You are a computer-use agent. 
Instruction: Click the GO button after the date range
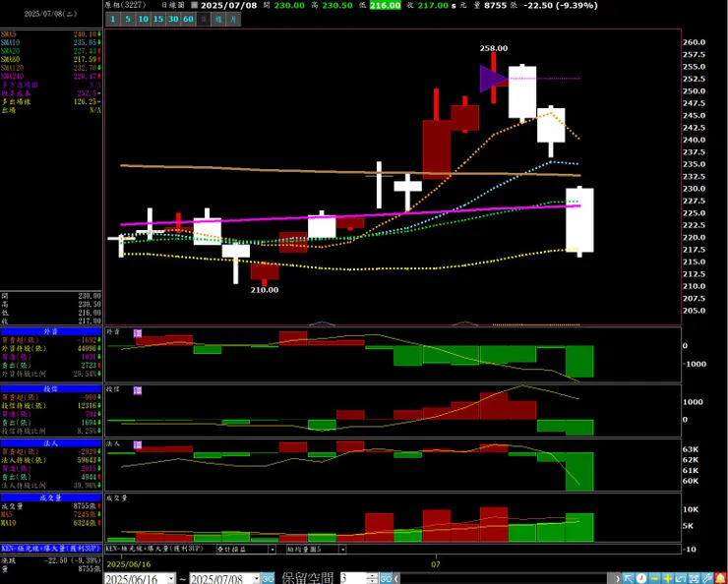point(268,578)
